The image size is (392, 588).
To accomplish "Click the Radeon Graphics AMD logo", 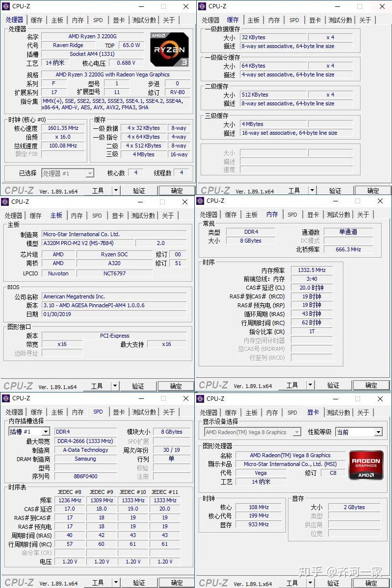I will coord(366,465).
